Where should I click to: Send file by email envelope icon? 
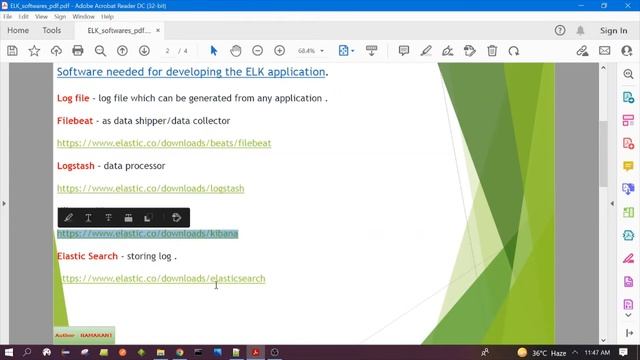coord(604,51)
